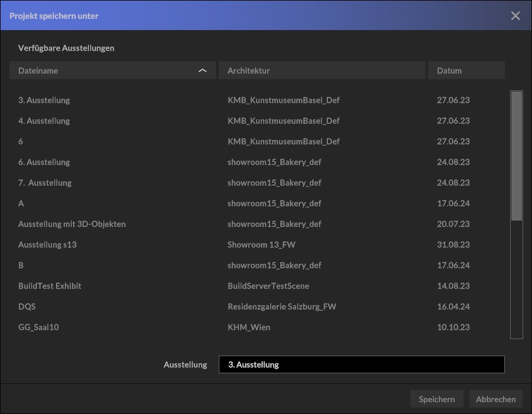Toggle sort arrow in Dateiname header
Image resolution: width=532 pixels, height=414 pixels.
click(x=202, y=71)
